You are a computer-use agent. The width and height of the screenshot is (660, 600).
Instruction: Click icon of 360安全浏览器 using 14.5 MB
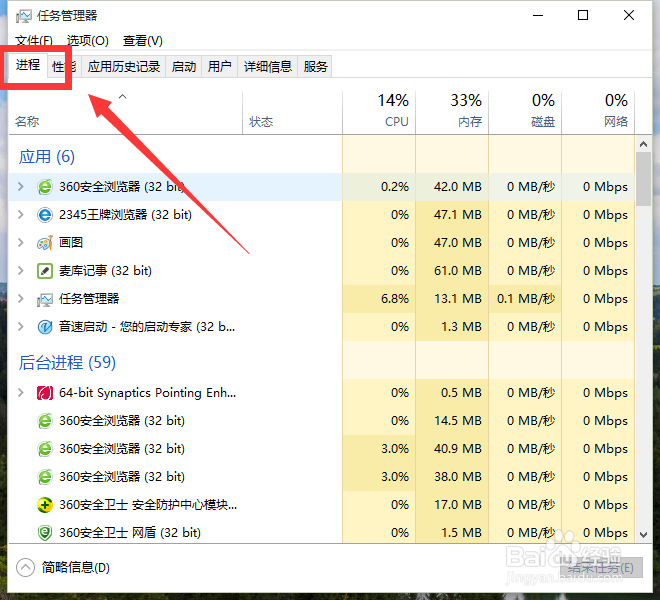pos(45,421)
